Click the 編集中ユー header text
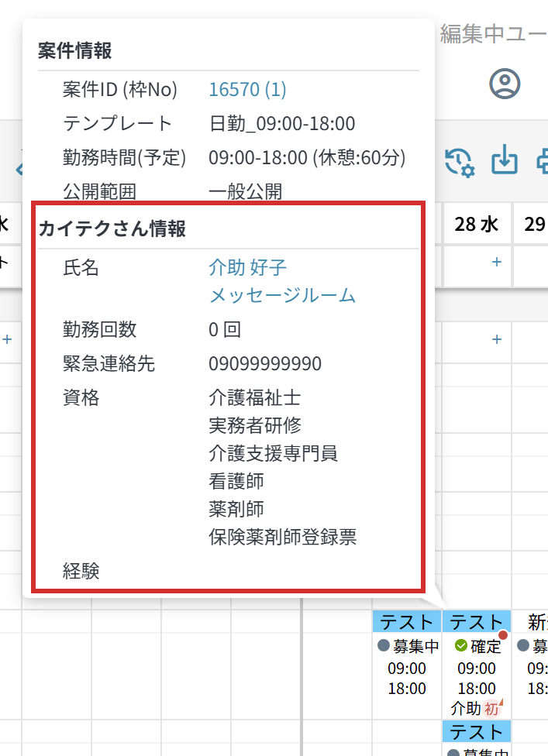This screenshot has height=756, width=548. (x=494, y=34)
